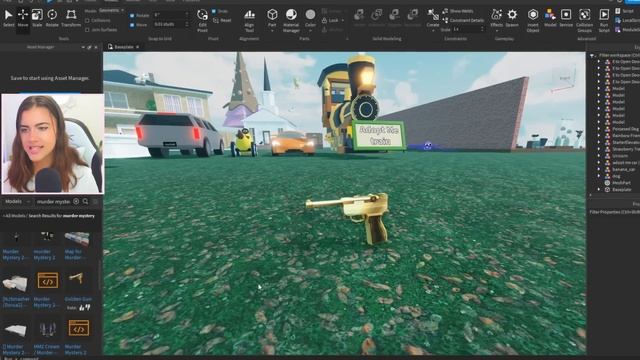Image resolution: width=640 pixels, height=360 pixels.
Task: Open the Models category dropdown in Toolbox
Action: tap(17, 201)
